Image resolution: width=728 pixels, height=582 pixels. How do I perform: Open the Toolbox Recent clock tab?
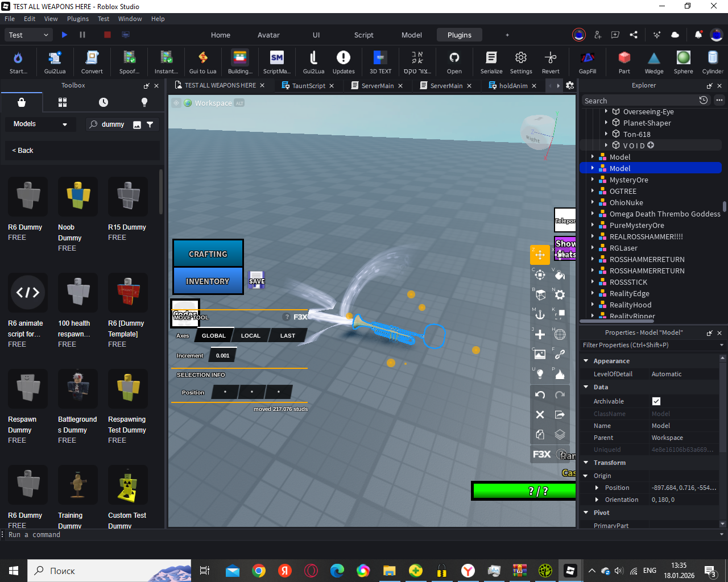(103, 102)
